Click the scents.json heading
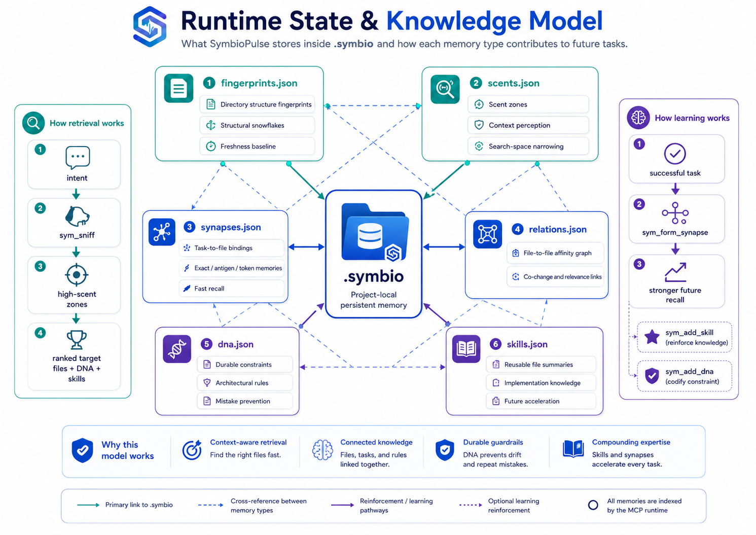The image size is (756, 535). click(x=514, y=83)
